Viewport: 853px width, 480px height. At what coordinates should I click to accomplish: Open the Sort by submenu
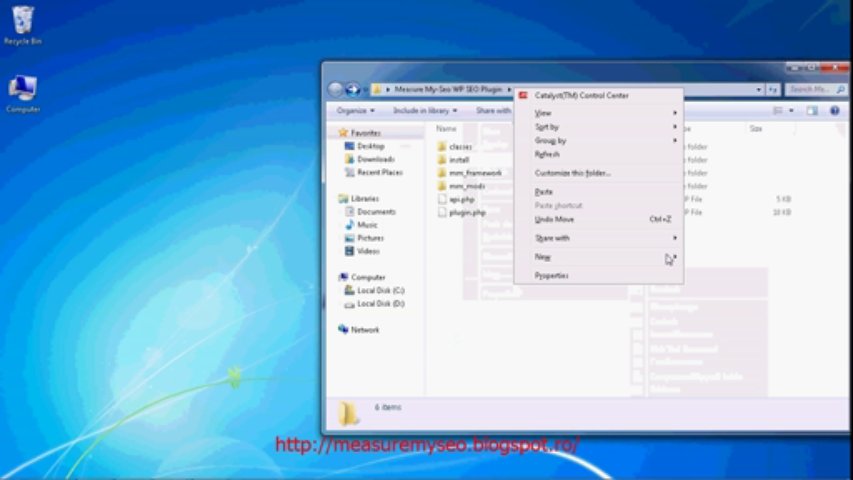[x=547, y=127]
